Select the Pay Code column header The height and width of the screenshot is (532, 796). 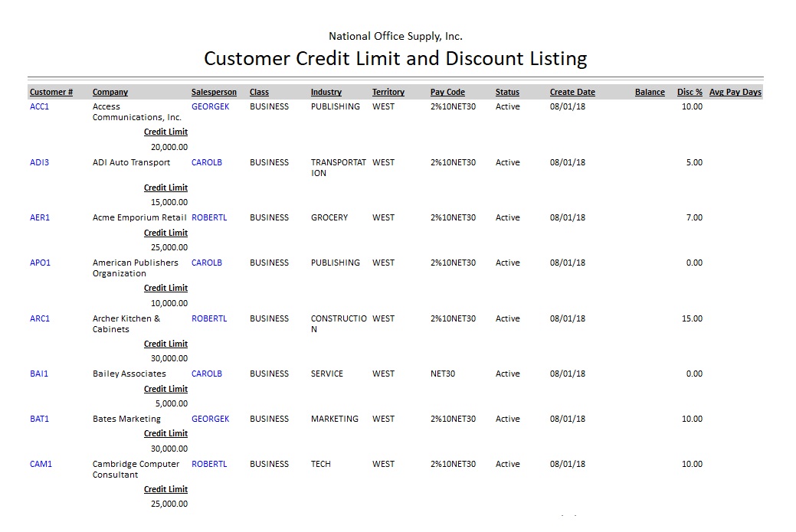[x=447, y=93]
